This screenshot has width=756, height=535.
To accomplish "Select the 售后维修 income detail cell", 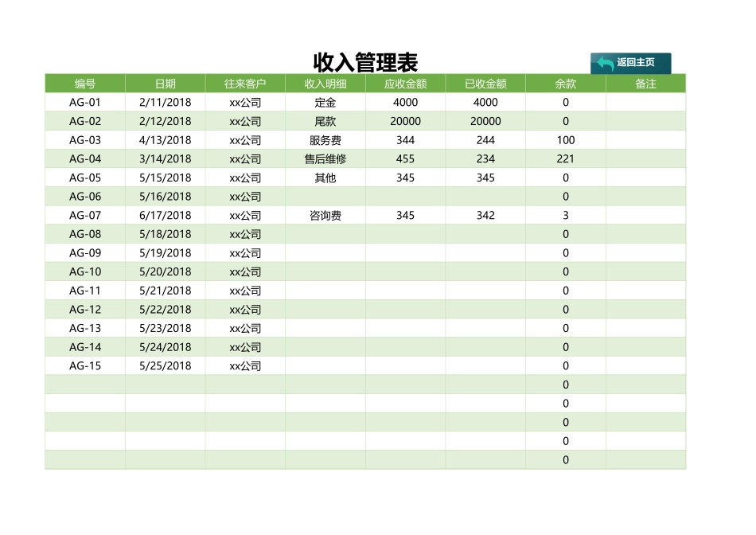I will click(x=325, y=158).
